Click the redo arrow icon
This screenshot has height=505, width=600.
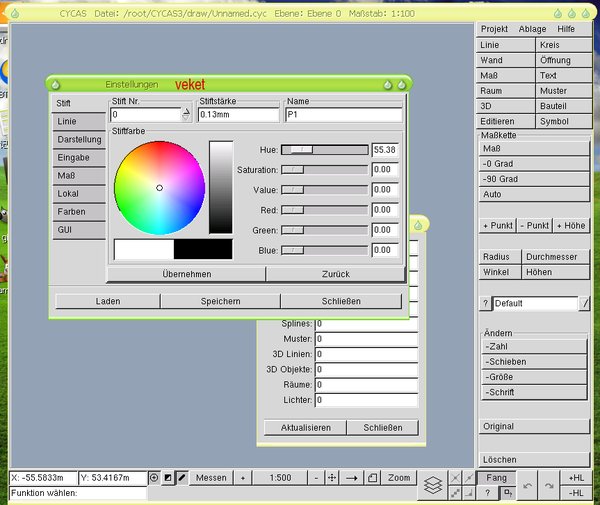[549, 485]
